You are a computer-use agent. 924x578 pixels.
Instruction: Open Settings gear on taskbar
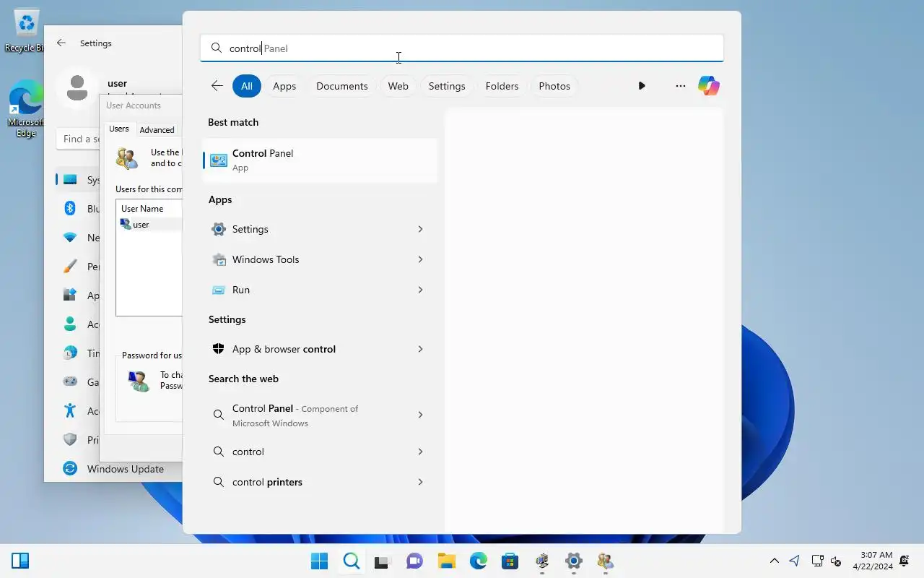pyautogui.click(x=573, y=561)
